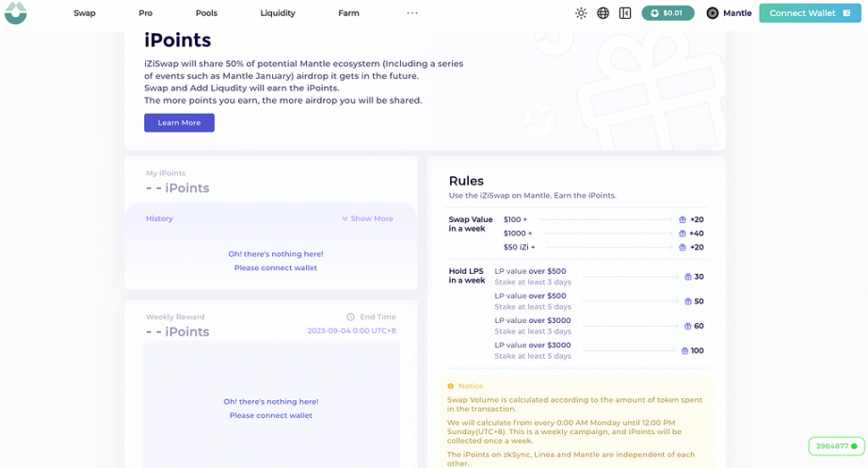Open the three-dots more menu
This screenshot has width=868, height=468.
412,13
